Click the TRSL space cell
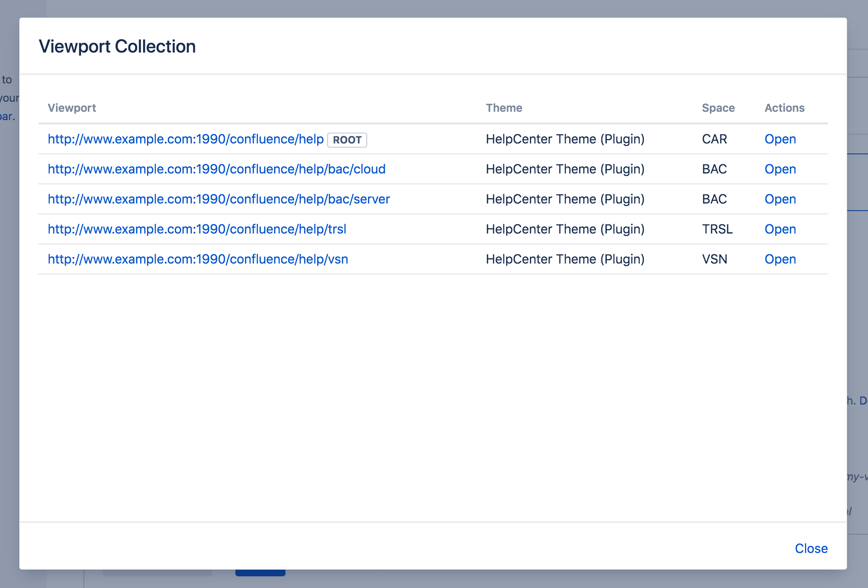This screenshot has width=868, height=588. (x=717, y=229)
